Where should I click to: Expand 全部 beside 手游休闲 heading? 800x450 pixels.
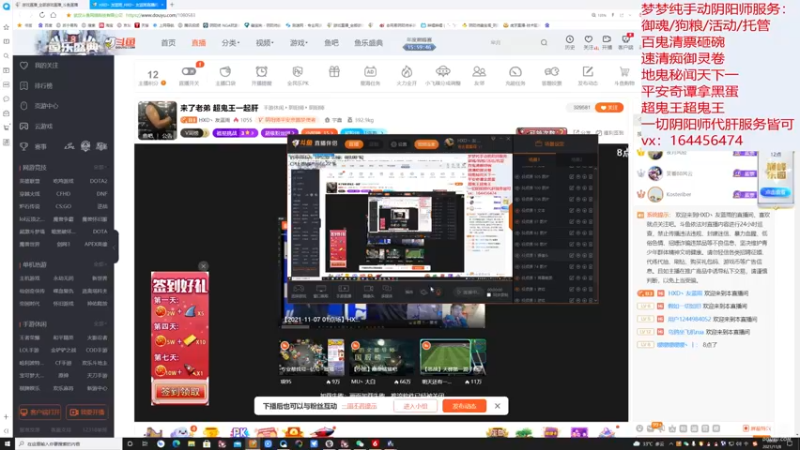(x=100, y=324)
